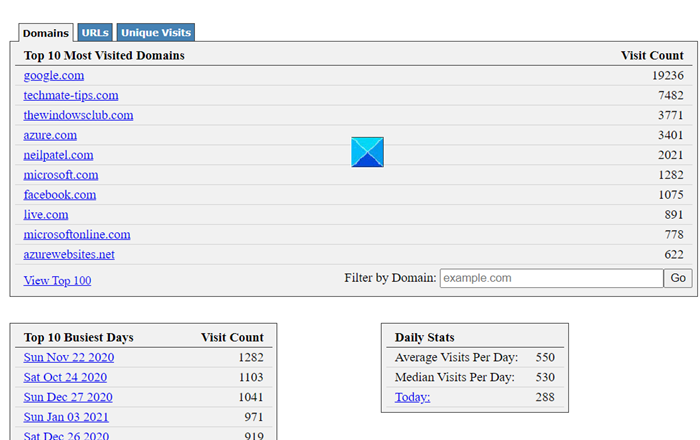
Task: Open the google.com domain link
Action: point(54,75)
